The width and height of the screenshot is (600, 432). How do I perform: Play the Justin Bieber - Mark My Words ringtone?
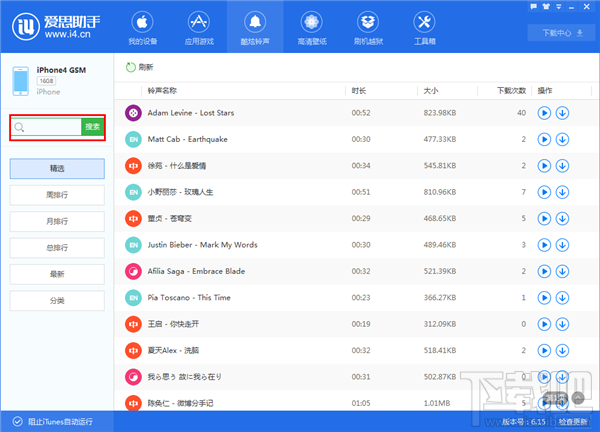pos(544,244)
